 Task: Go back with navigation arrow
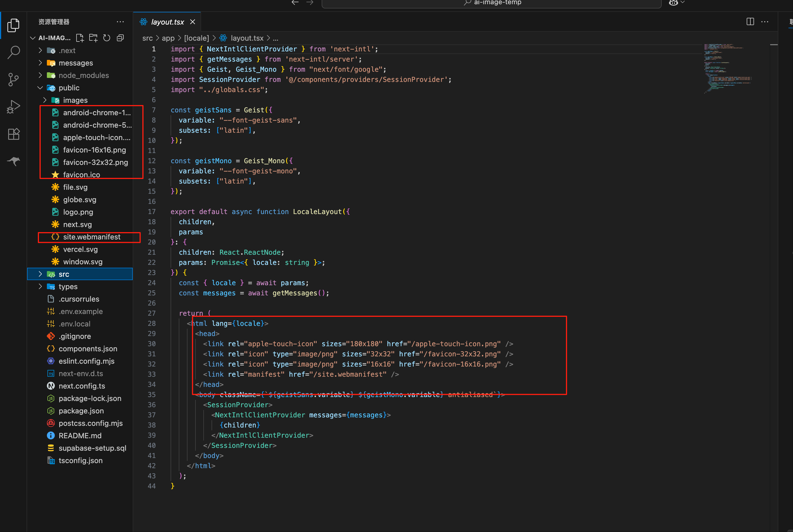pyautogui.click(x=295, y=2)
